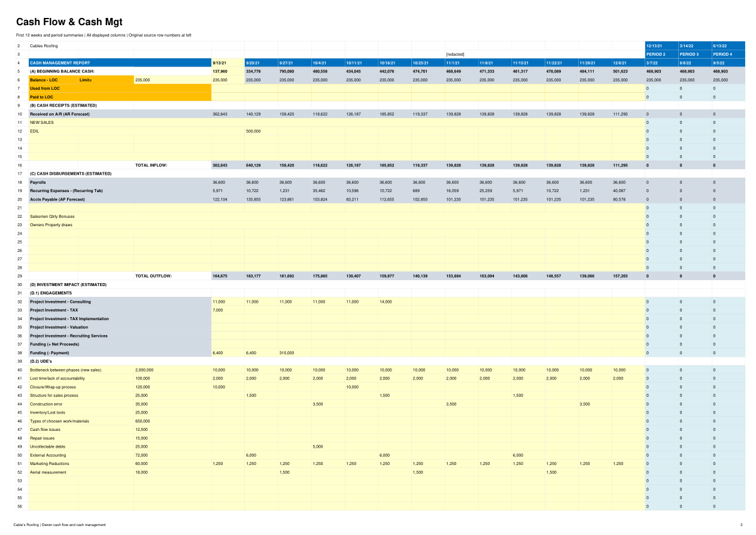Image resolution: width=756 pixels, height=535 pixels.
Task: Select the 9/13/21 date column header
Action: tap(228, 63)
